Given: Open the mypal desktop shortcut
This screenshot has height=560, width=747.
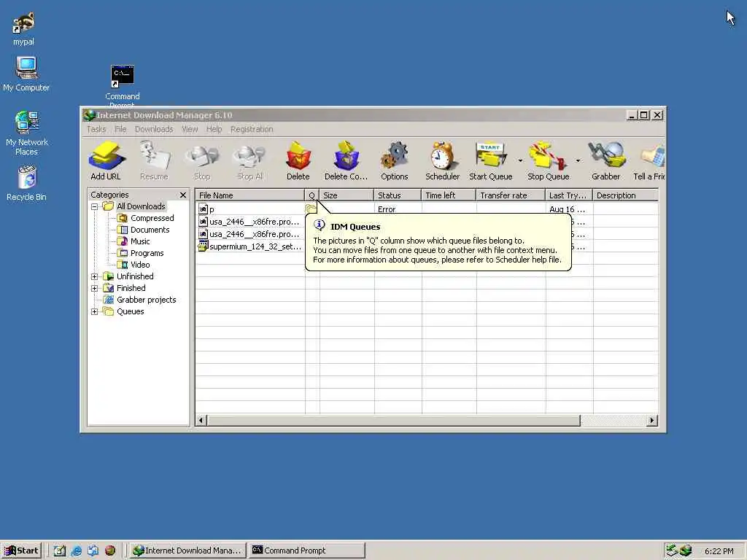Looking at the screenshot, I should pyautogui.click(x=23, y=28).
